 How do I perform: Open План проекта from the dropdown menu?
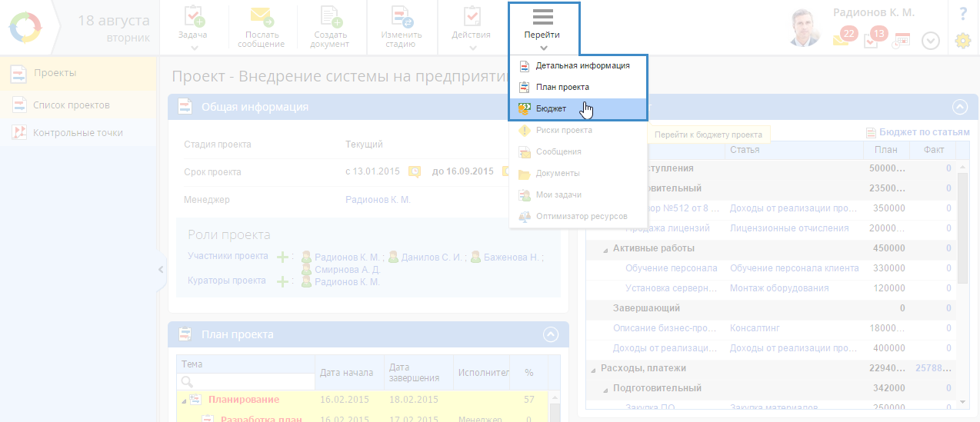pos(562,88)
